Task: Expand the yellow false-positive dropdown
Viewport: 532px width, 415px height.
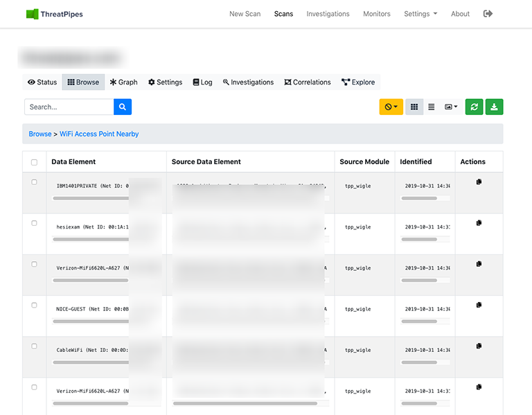Action: [391, 107]
